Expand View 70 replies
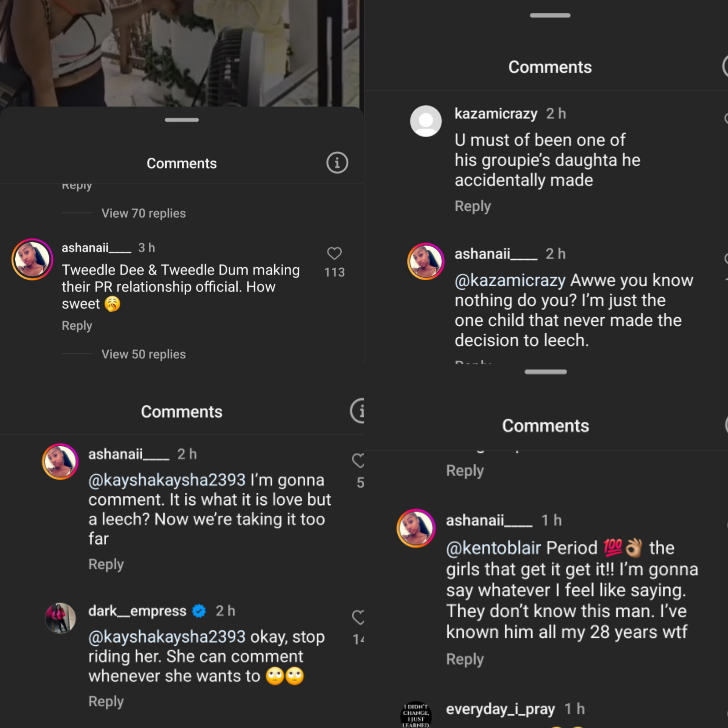728x728 pixels. (x=143, y=213)
